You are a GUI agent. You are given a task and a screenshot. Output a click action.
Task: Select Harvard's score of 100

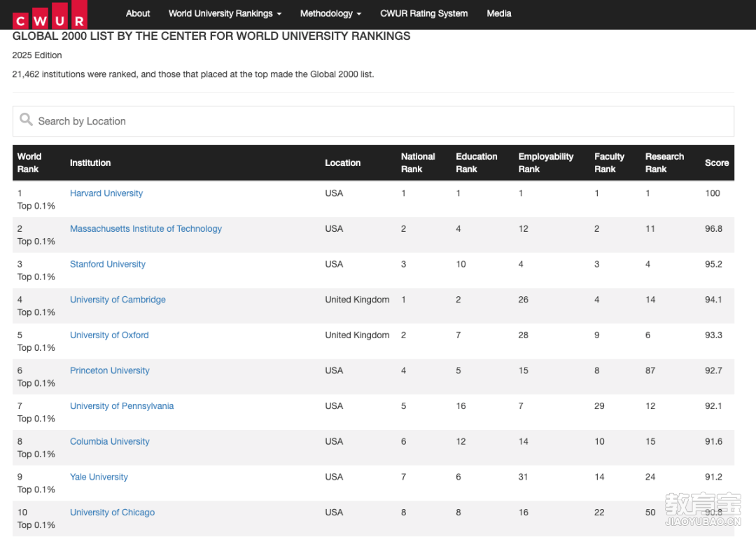pos(713,193)
